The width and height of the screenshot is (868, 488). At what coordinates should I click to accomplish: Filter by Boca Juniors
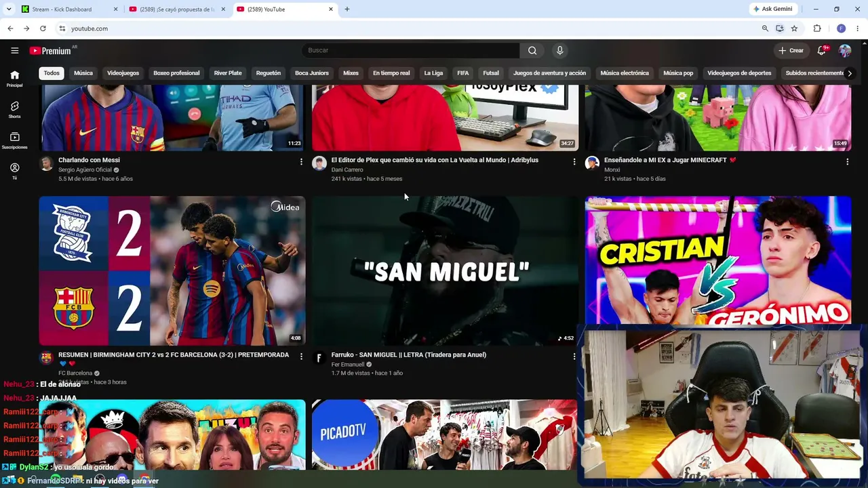(x=312, y=73)
